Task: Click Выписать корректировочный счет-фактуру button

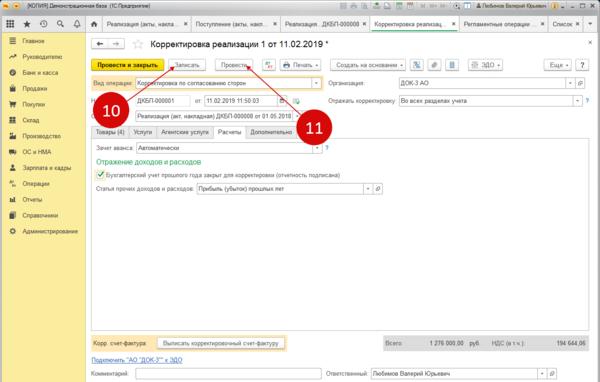Action: click(x=221, y=343)
